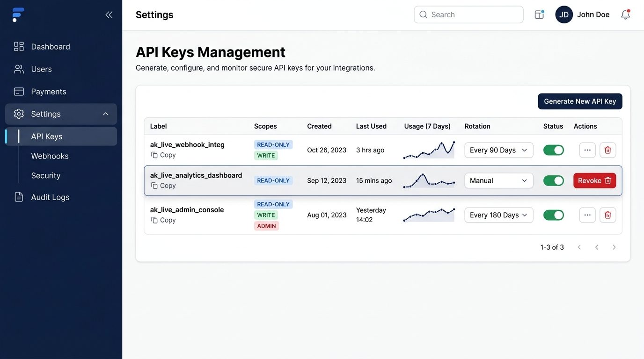Click copy icon for ak_live_admin_console
This screenshot has width=644, height=359.
(154, 220)
